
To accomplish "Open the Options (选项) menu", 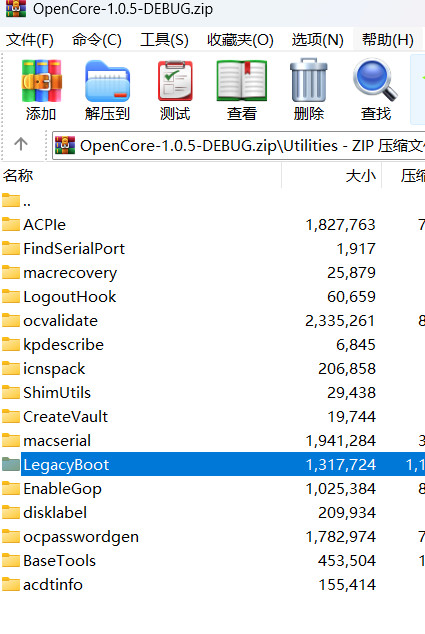I will [x=317, y=40].
